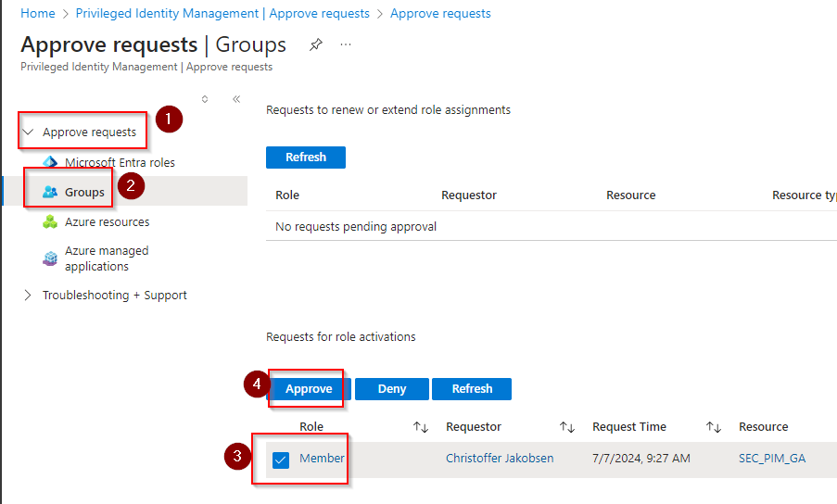Sort requests by Requestor column
Screen dimensions: 837x504
pos(567,427)
